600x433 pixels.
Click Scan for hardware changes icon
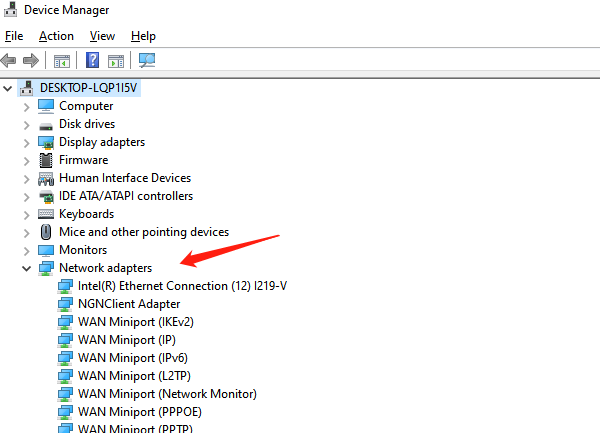click(147, 60)
